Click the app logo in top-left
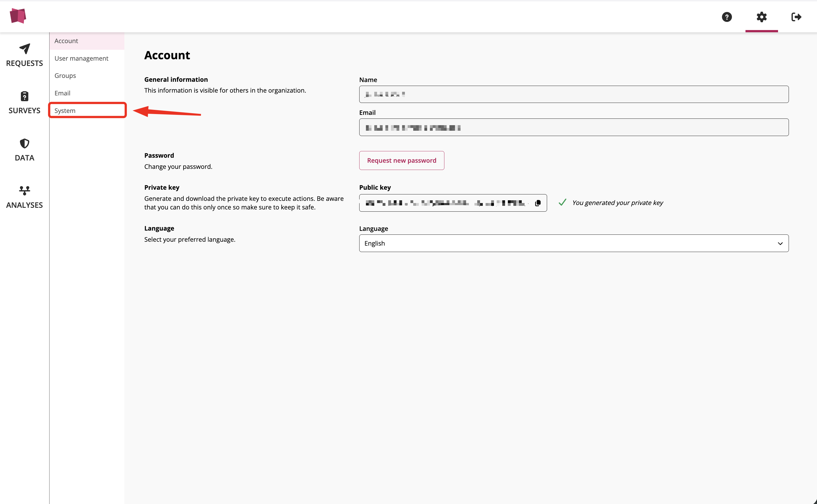This screenshot has width=817, height=504. 18,16
